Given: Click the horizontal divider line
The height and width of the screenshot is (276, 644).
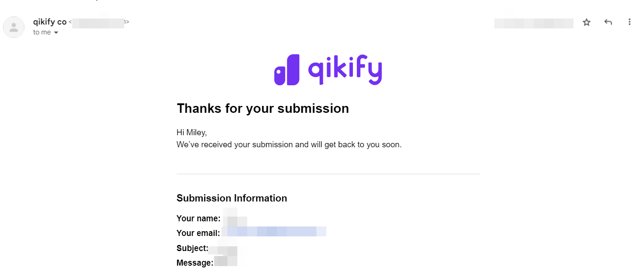Looking at the screenshot, I should [328, 174].
